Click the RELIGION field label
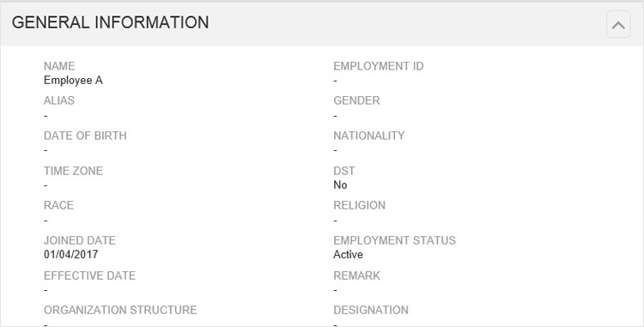Viewport: 644px width, 327px height. [x=360, y=205]
